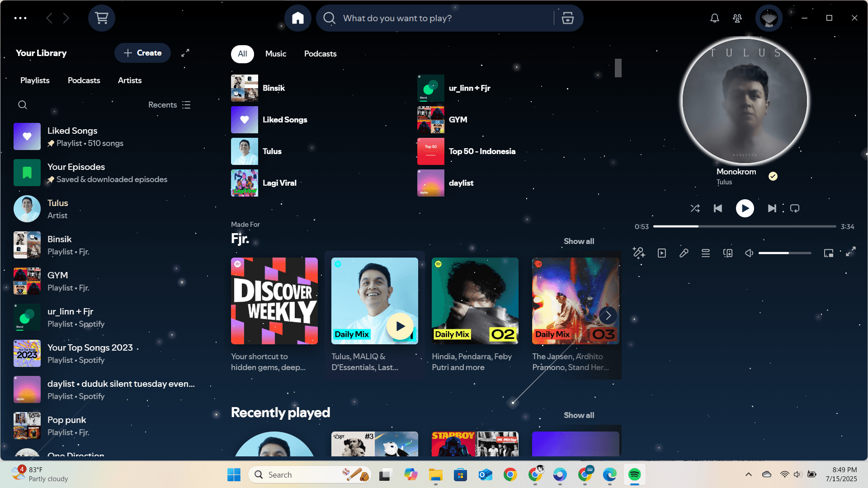This screenshot has height=488, width=868.
Task: Click the main content scrollbar thumb
Action: click(618, 68)
